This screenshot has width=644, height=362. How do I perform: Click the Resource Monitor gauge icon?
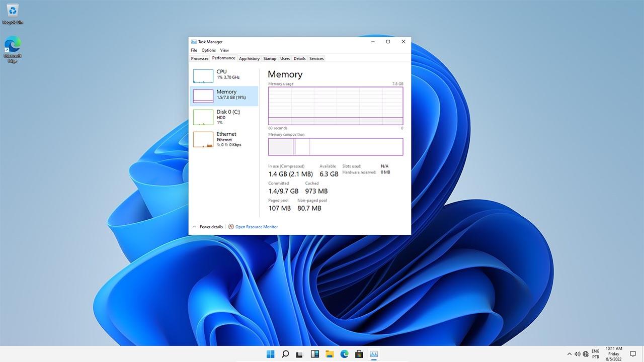coord(231,227)
